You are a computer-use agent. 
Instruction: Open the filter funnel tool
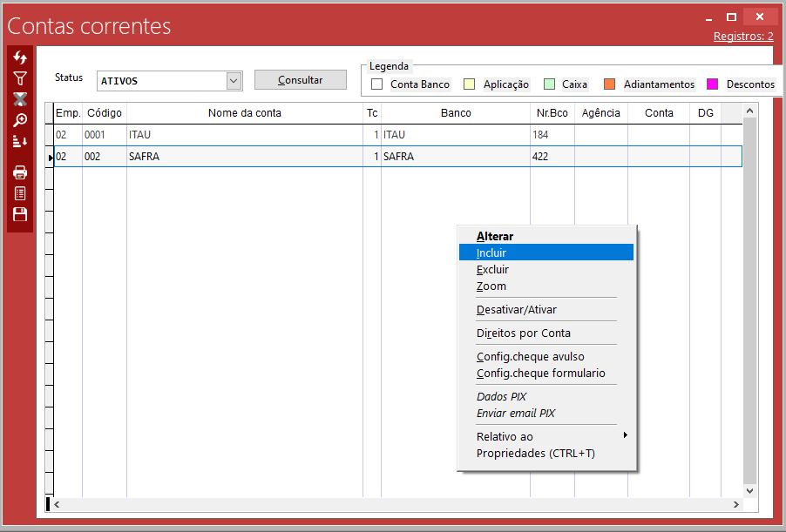click(x=20, y=78)
